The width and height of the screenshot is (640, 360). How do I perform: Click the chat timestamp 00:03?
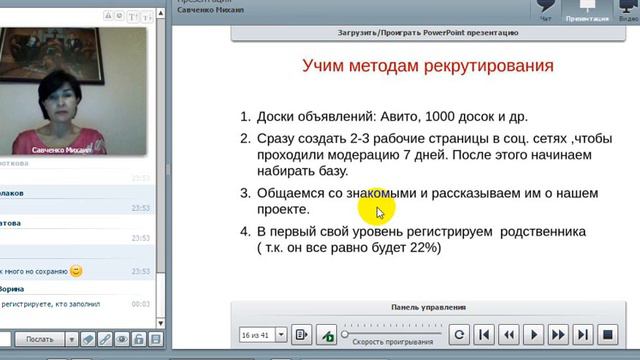tap(140, 304)
